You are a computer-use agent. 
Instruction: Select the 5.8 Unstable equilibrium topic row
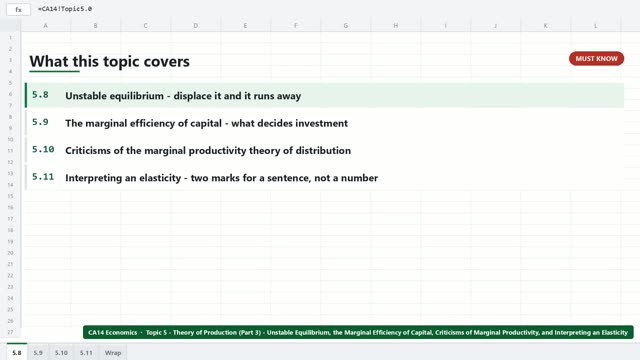(324, 96)
